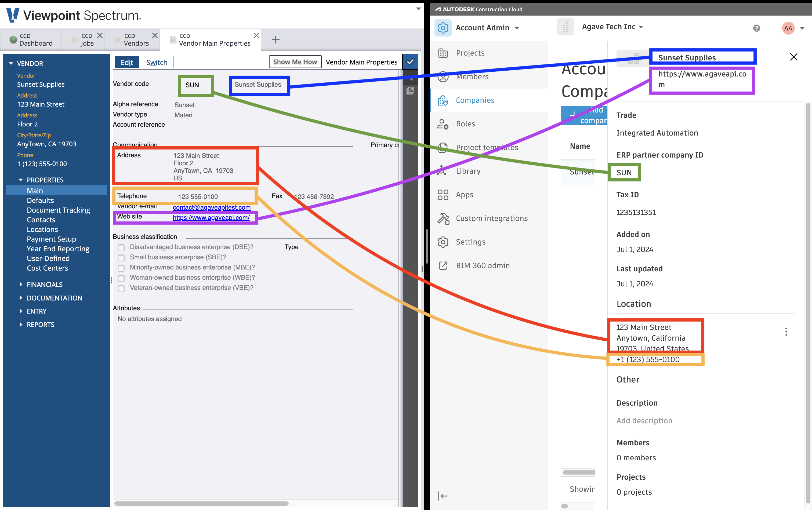Click the vendor name input field

pos(259,85)
